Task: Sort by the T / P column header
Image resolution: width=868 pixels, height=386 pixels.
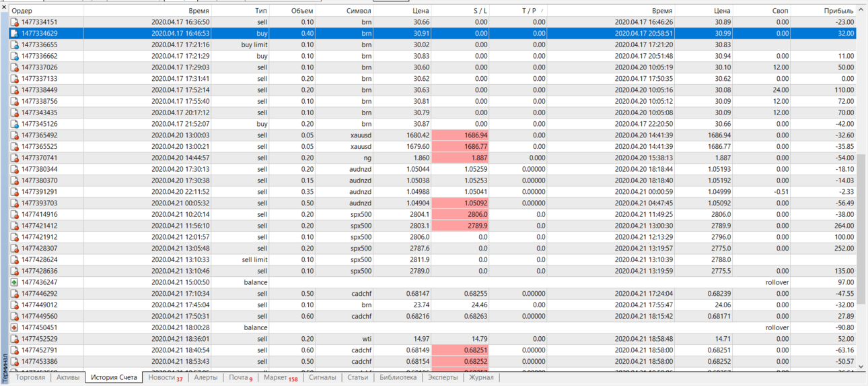Action: [518, 11]
